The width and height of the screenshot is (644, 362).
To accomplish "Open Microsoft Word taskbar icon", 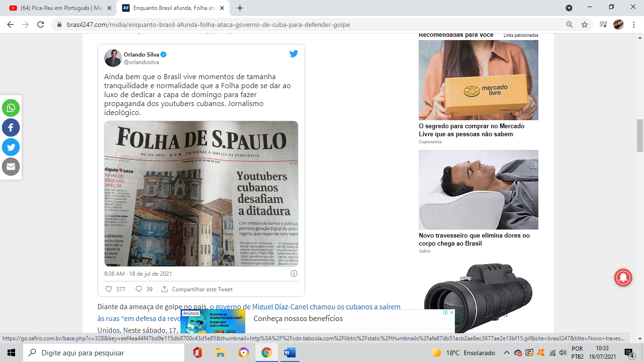I will [289, 353].
